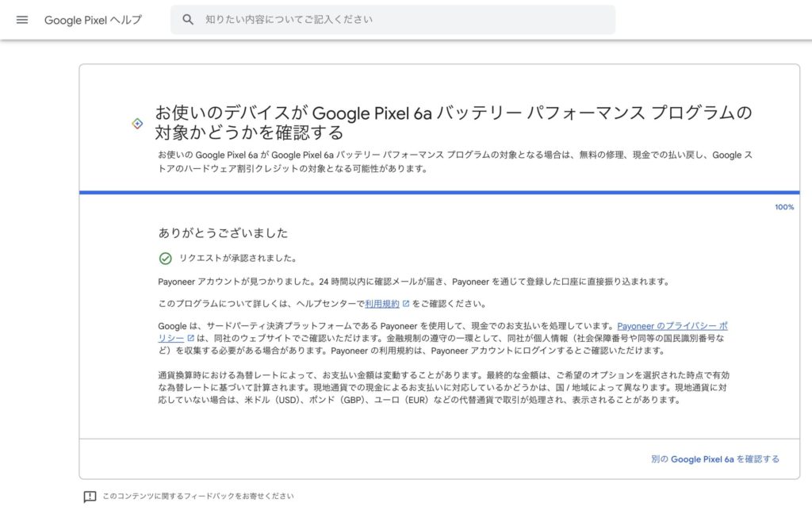Click the Pixel diamond logo beside heading
Image resolution: width=812 pixels, height=522 pixels.
(137, 123)
